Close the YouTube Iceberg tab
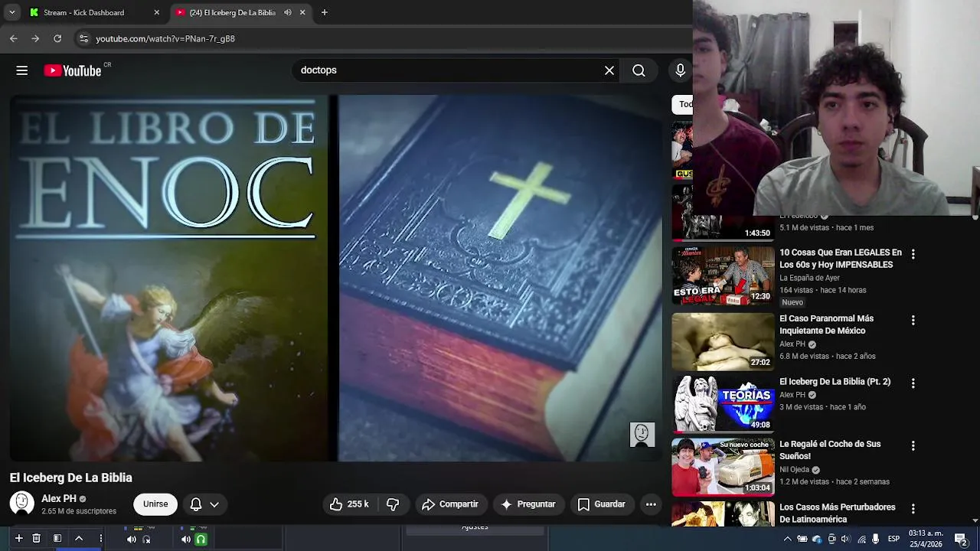 [302, 12]
